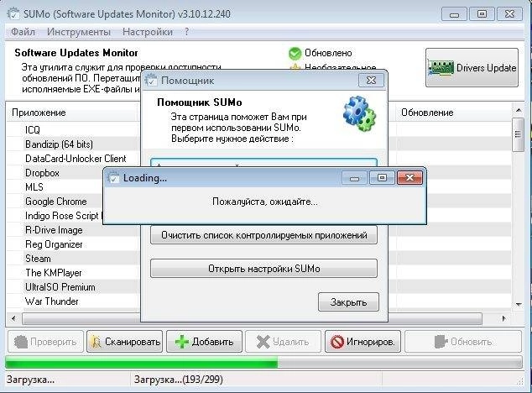
Task: Click the vertical scrollbar down arrow
Action: pos(518,304)
